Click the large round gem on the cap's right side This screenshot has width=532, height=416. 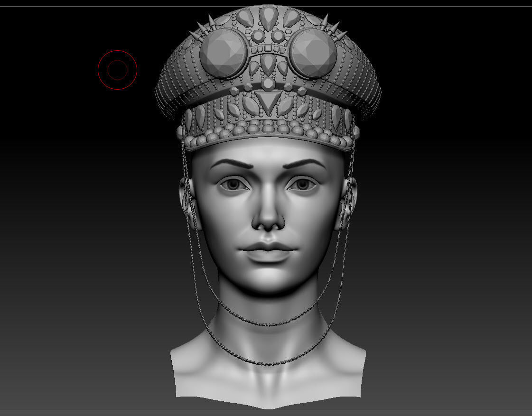click(x=313, y=52)
